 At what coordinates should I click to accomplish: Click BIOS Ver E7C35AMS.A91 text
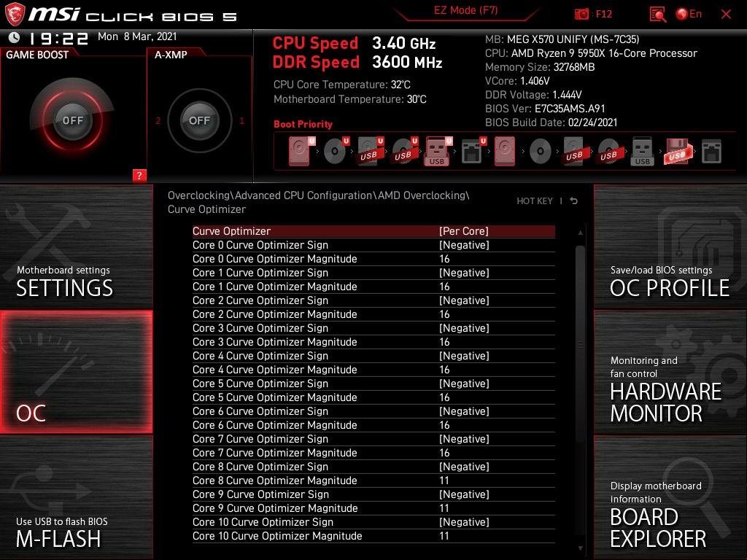point(545,109)
